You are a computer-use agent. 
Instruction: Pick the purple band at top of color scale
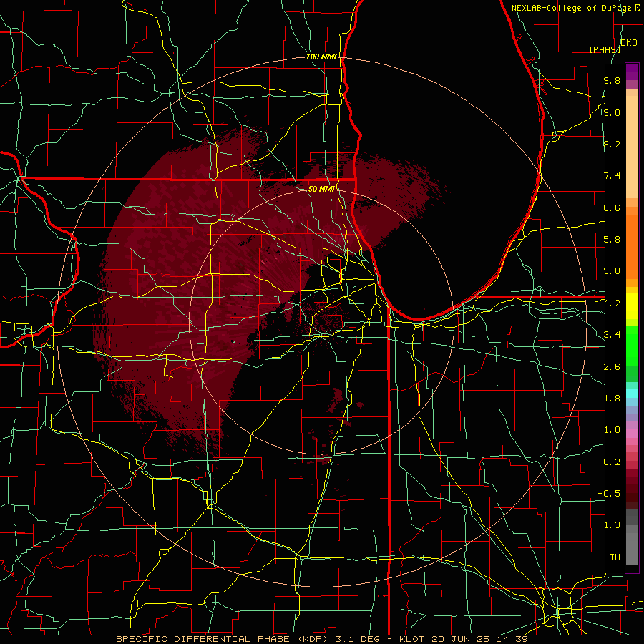(x=632, y=72)
